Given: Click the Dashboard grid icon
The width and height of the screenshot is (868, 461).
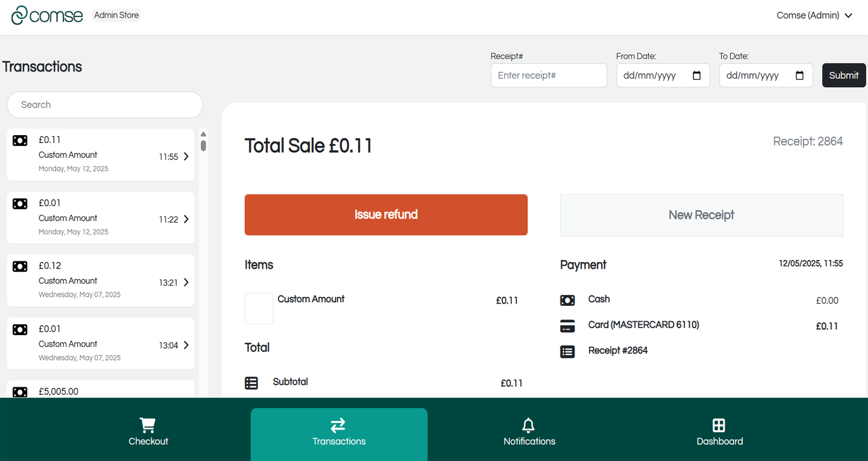Looking at the screenshot, I should 719,425.
